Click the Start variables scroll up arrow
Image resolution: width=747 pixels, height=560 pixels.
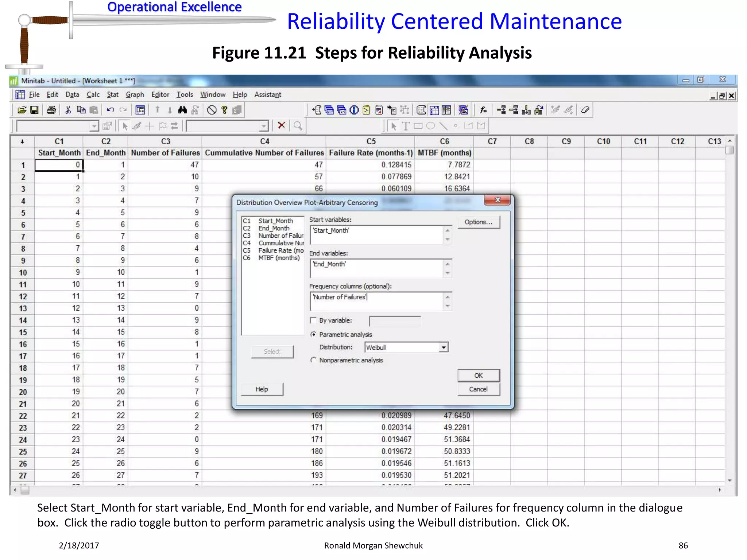point(448,230)
